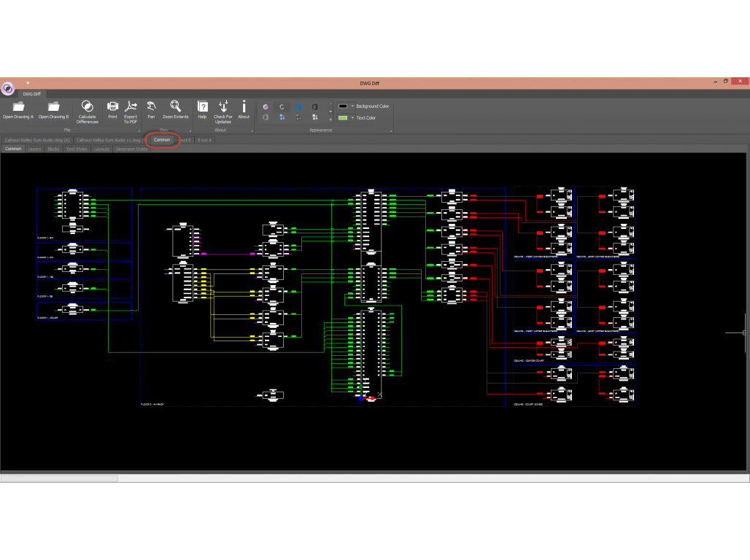Screen dimensions: 750x560
Task: Open Drawing B file
Action: (x=53, y=111)
